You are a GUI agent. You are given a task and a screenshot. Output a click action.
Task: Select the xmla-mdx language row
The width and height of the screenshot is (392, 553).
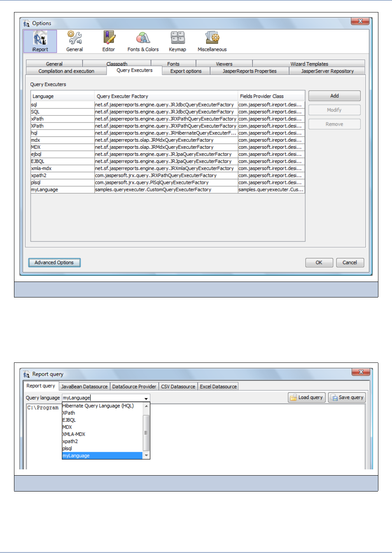pos(168,168)
